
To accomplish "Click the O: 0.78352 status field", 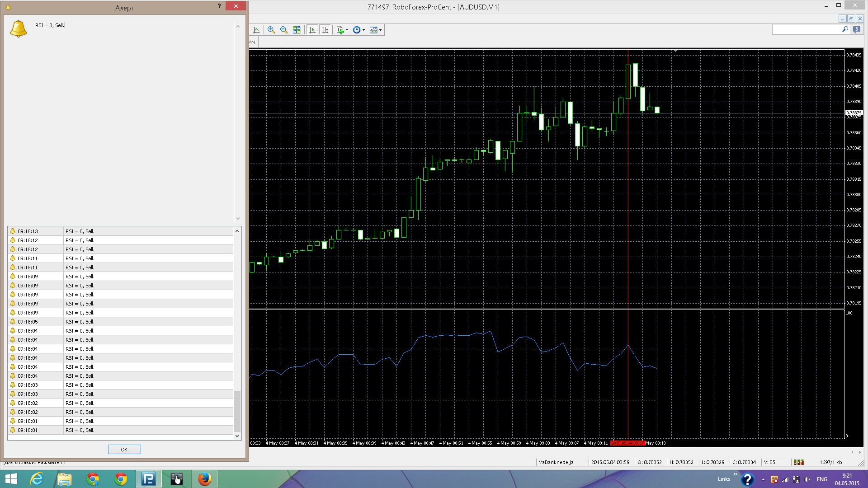I will tap(650, 462).
